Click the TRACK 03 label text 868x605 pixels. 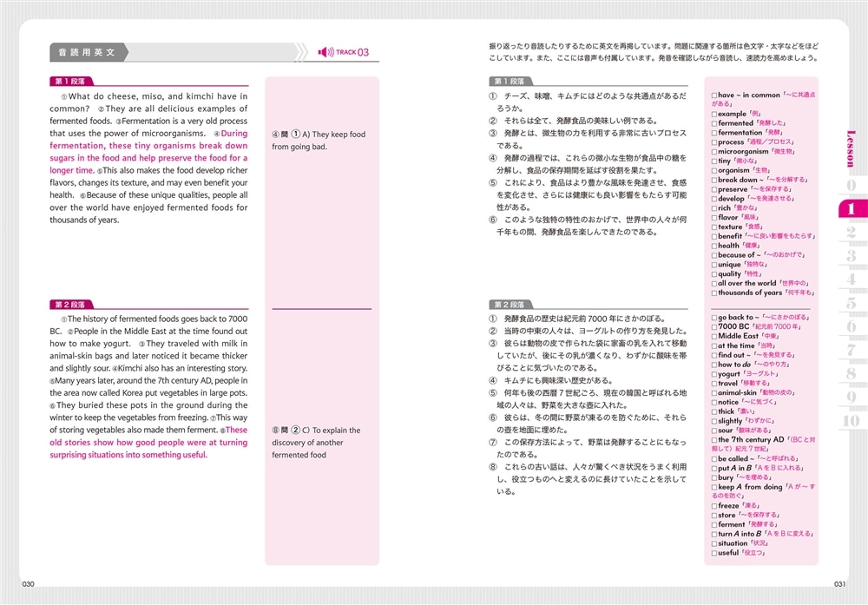click(x=352, y=52)
